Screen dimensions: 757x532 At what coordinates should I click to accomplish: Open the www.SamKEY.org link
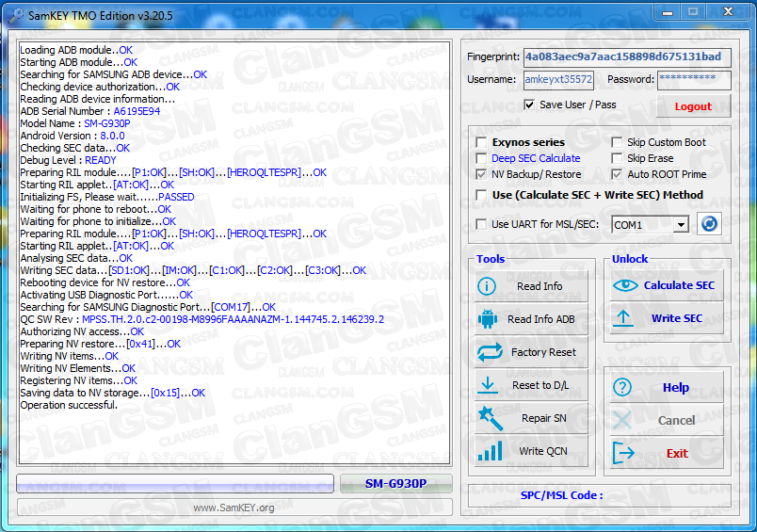tap(234, 508)
